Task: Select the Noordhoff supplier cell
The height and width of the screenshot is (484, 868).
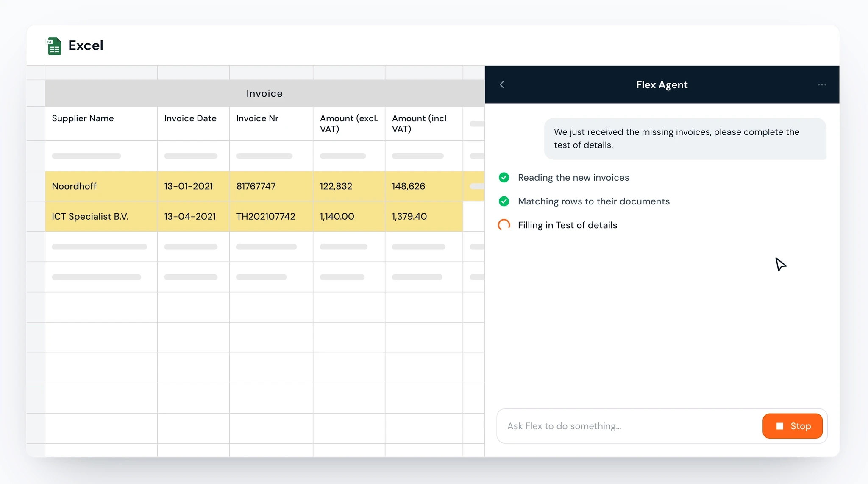Action: (101, 186)
